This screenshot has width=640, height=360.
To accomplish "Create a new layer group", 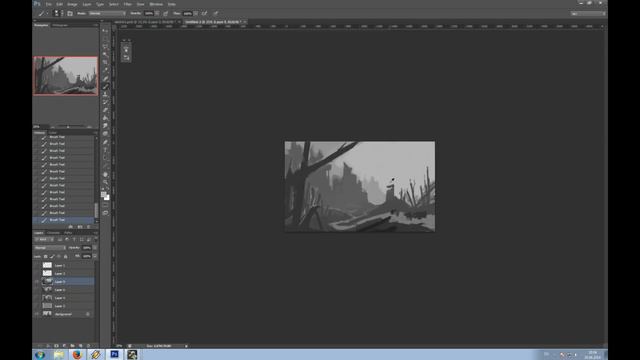I will coord(72,346).
